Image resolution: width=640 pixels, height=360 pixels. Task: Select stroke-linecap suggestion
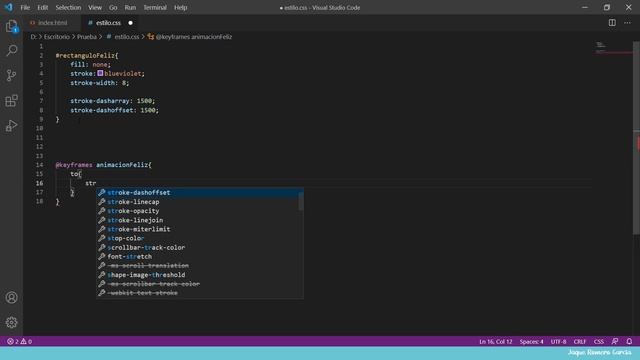pos(198,202)
